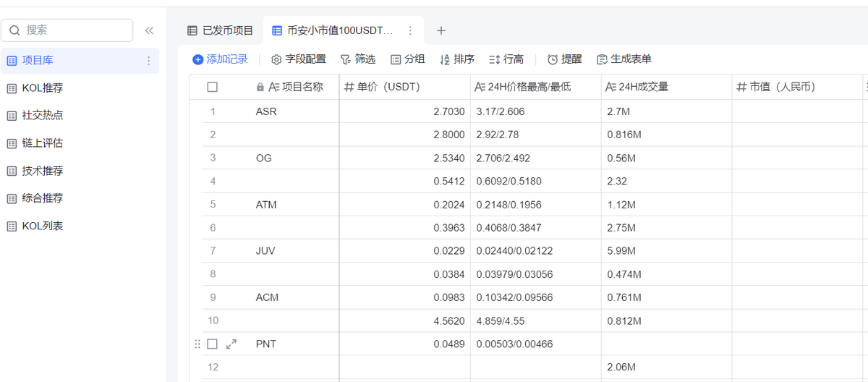Click the KOL推荐 table icon

(12, 88)
